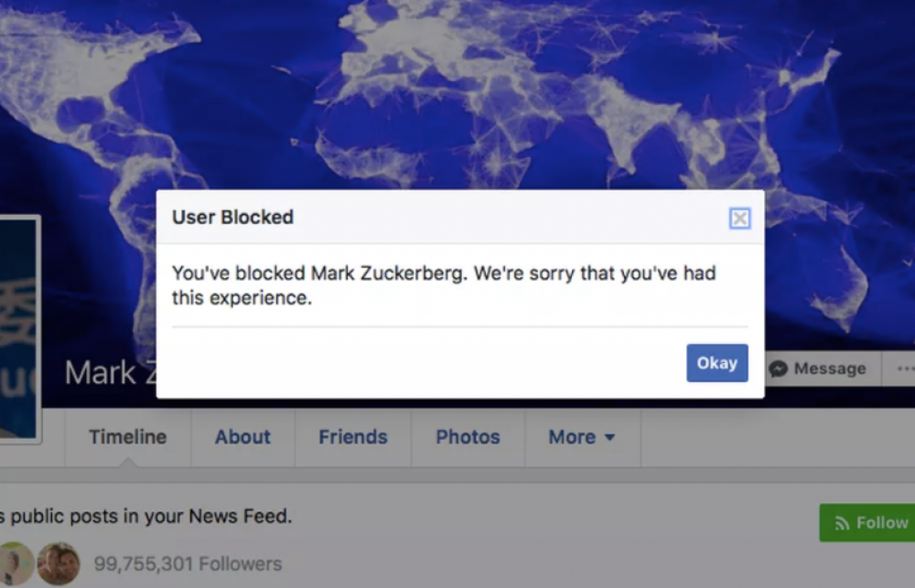Click the RSS icon on Follow button
Image resolution: width=915 pixels, height=588 pixels.
click(x=842, y=523)
